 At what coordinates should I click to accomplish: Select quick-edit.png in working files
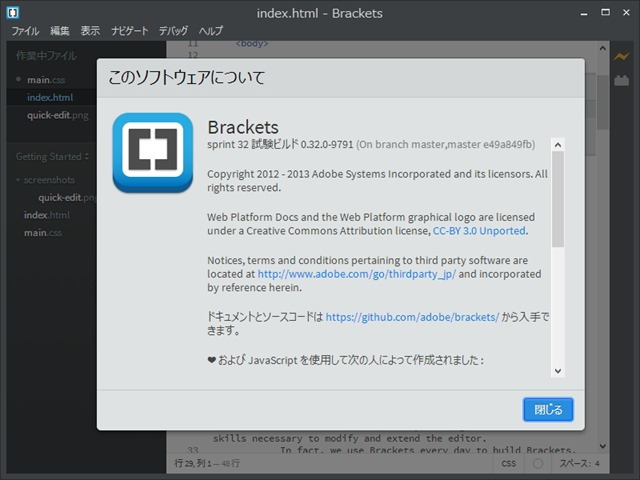point(58,116)
